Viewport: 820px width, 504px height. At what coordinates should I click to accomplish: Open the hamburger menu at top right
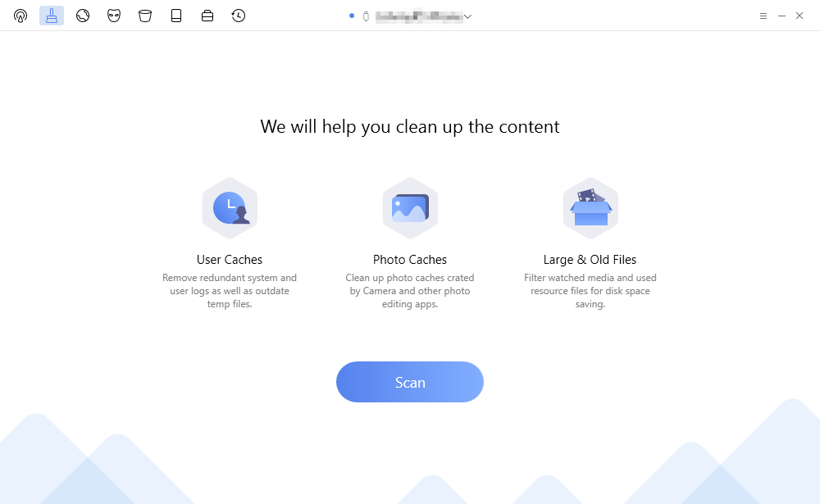pos(763,16)
